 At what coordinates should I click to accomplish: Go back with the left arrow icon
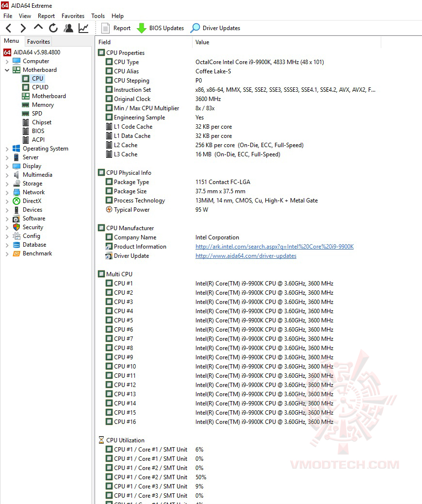click(9, 28)
